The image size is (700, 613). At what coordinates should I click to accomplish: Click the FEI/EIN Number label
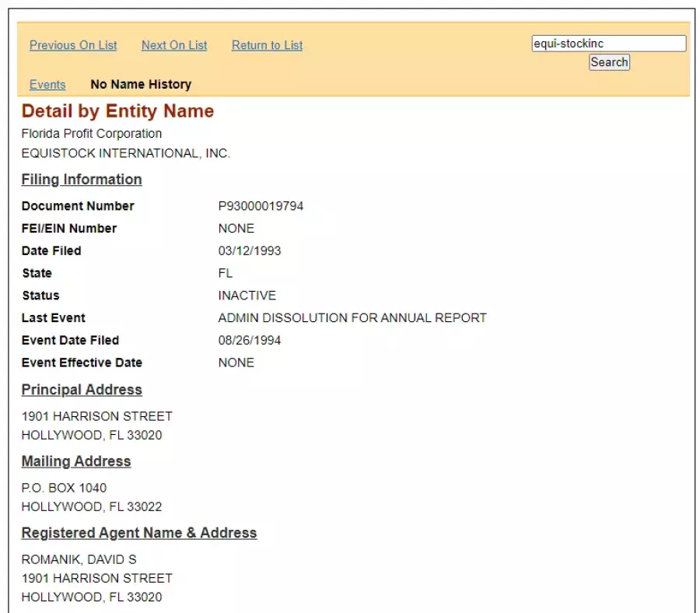coord(69,228)
